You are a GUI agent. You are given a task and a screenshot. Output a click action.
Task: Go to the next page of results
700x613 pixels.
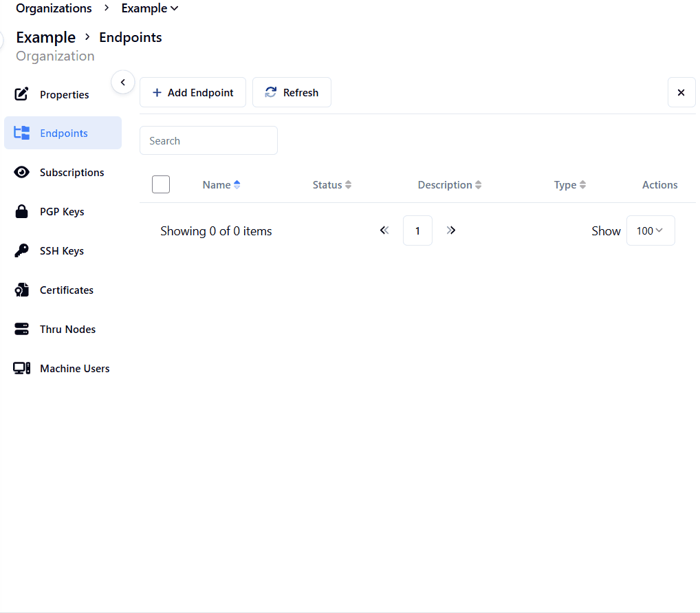[x=451, y=230]
